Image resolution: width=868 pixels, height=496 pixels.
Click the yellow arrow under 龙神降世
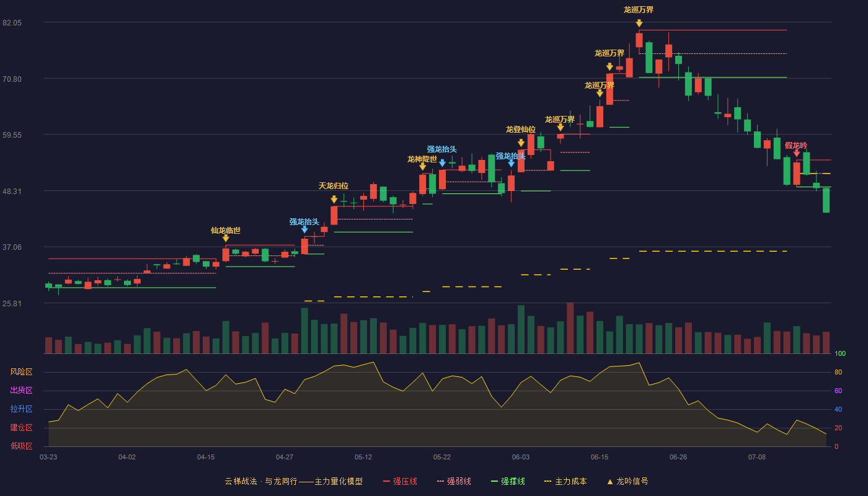pos(423,167)
